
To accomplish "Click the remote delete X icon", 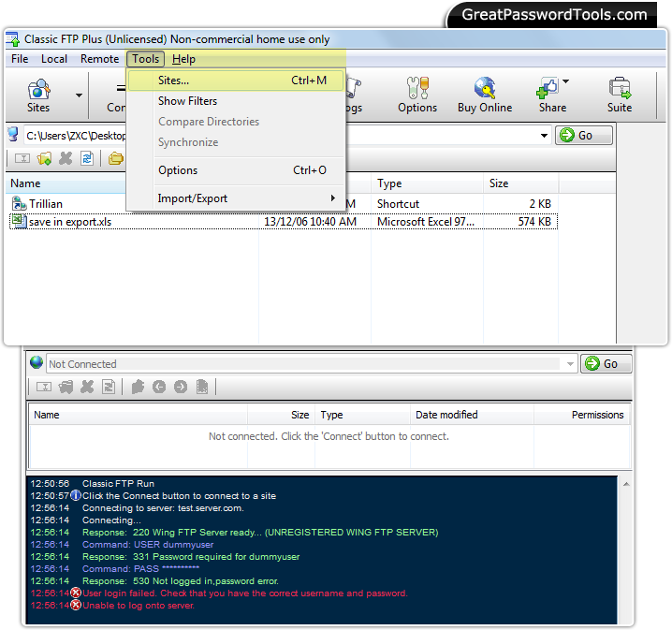I will [x=87, y=387].
